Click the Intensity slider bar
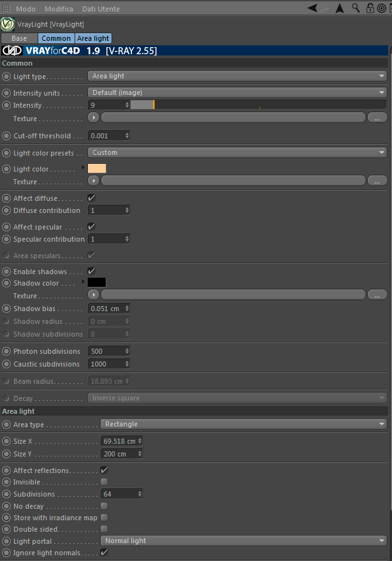The width and height of the screenshot is (392, 561). point(258,105)
